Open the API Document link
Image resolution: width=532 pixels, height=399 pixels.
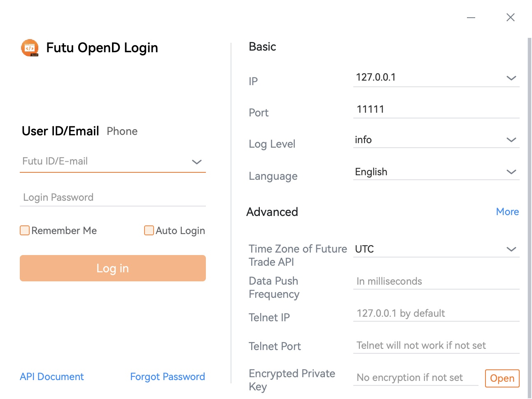point(52,377)
